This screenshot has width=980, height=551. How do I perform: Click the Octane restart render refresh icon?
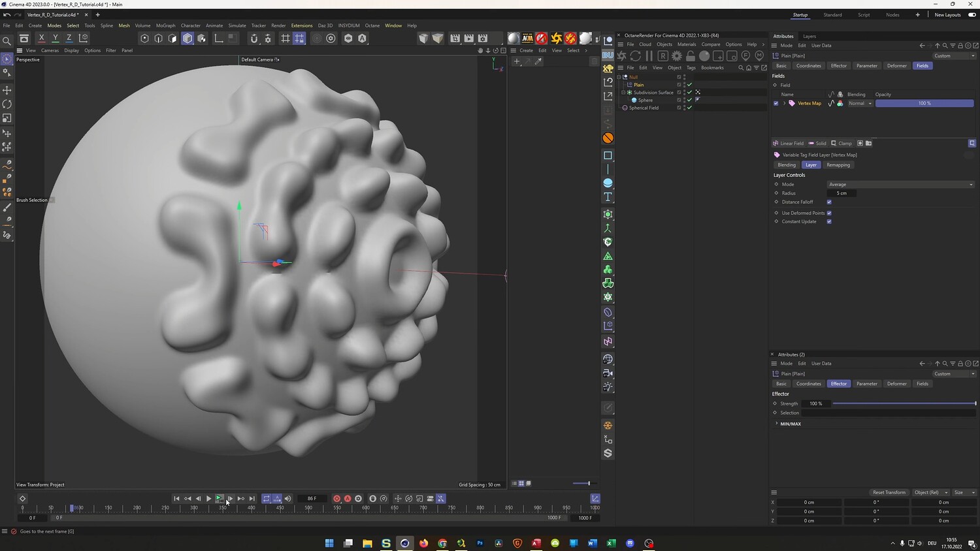[x=636, y=56]
